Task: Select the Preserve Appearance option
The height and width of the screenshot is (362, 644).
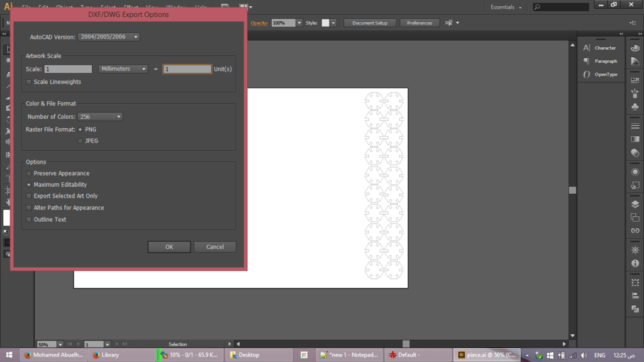Action: coord(29,173)
